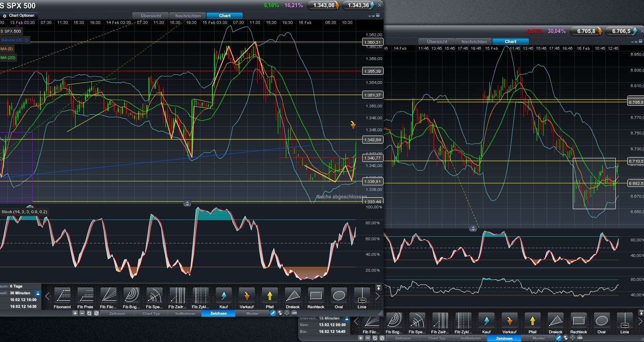The image size is (644, 342).
Task: Choose the Oval shape tool in right chart
Action: click(601, 321)
